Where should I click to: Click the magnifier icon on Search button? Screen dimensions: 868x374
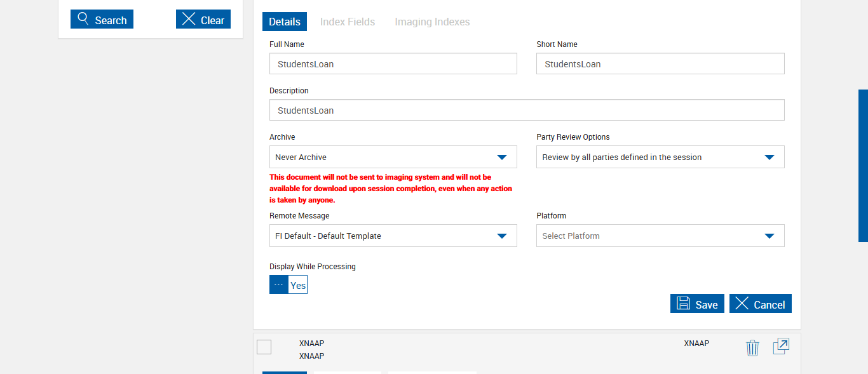pos(83,19)
